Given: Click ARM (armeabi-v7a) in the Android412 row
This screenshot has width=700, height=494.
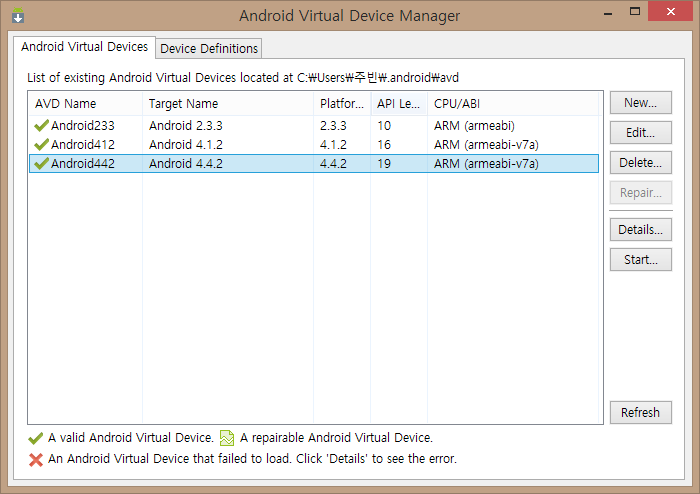Looking at the screenshot, I should pyautogui.click(x=486, y=145).
